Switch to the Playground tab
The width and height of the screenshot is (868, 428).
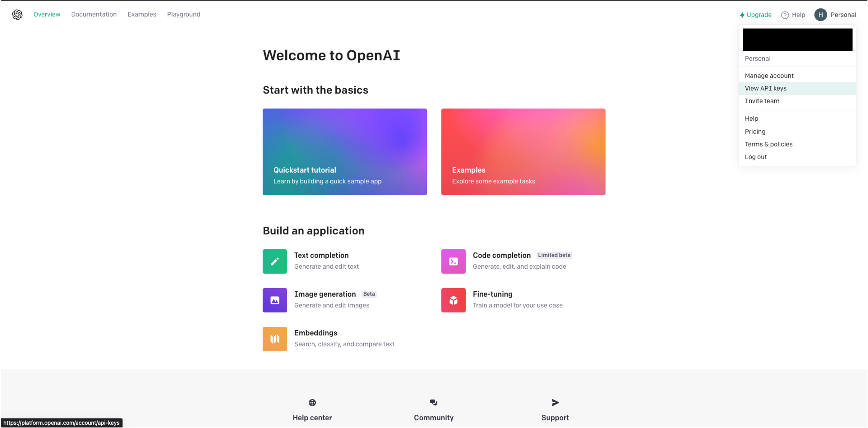pos(183,15)
